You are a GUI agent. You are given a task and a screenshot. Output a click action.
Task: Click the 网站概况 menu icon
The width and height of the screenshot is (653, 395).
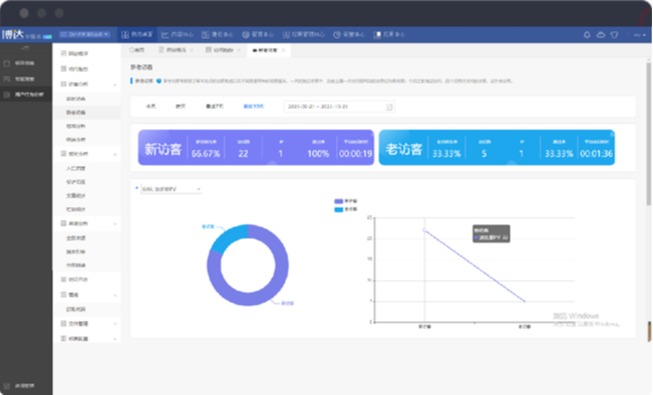[63, 53]
